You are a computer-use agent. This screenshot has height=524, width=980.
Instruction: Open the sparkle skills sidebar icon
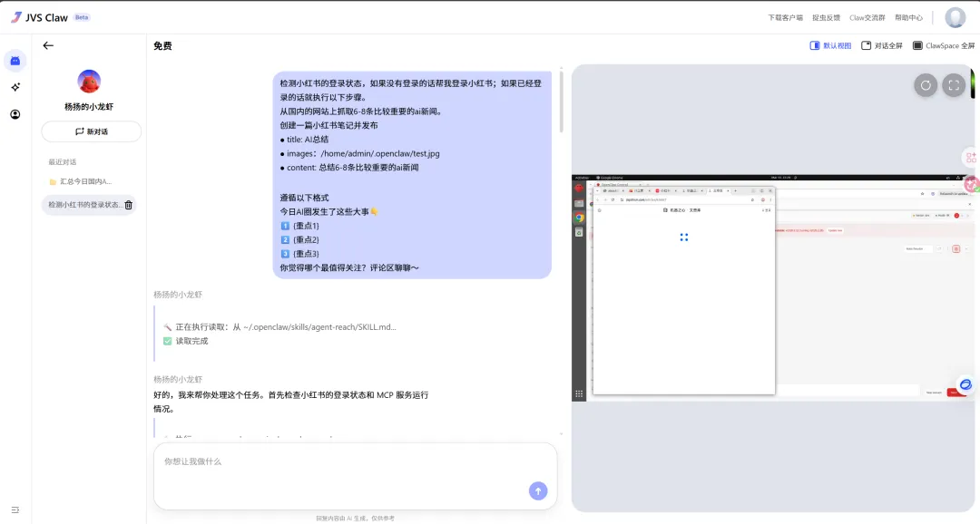coord(15,87)
